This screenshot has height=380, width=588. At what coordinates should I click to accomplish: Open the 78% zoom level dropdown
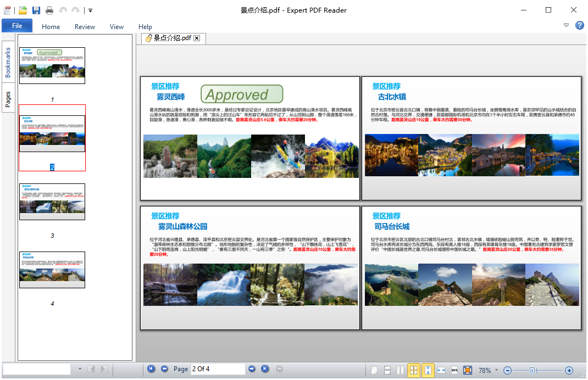496,370
